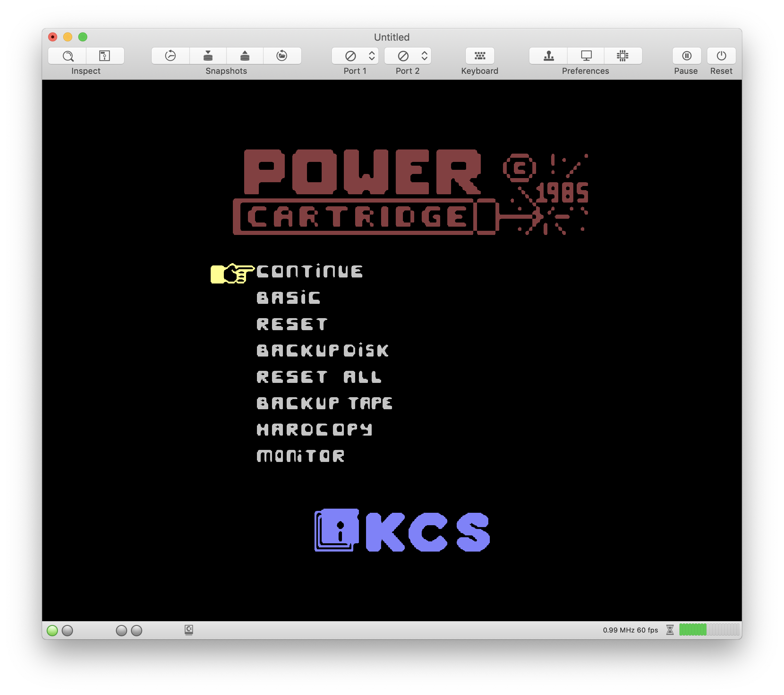The width and height of the screenshot is (784, 695).
Task: Open the inspector with the magnifier icon
Action: [x=68, y=56]
